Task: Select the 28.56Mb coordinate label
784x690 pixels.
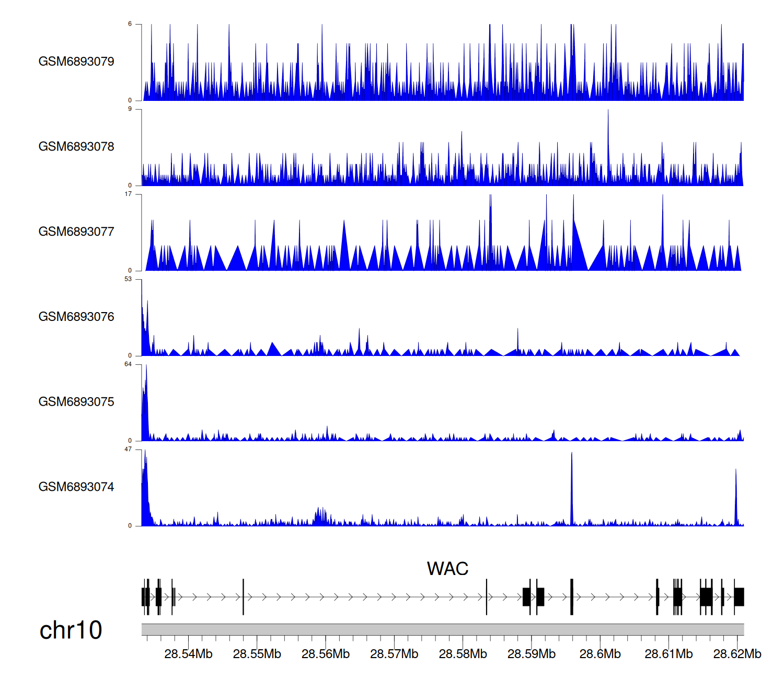Action: point(326,654)
